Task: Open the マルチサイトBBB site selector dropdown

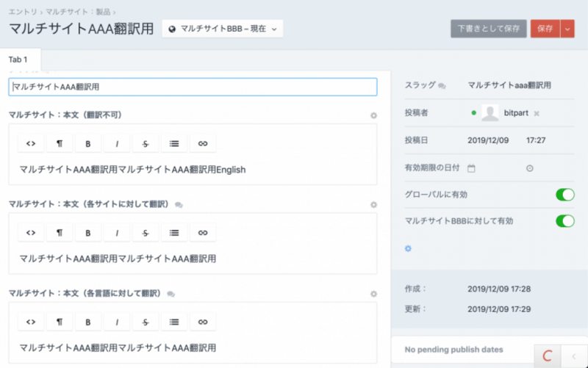Action: pyautogui.click(x=223, y=29)
